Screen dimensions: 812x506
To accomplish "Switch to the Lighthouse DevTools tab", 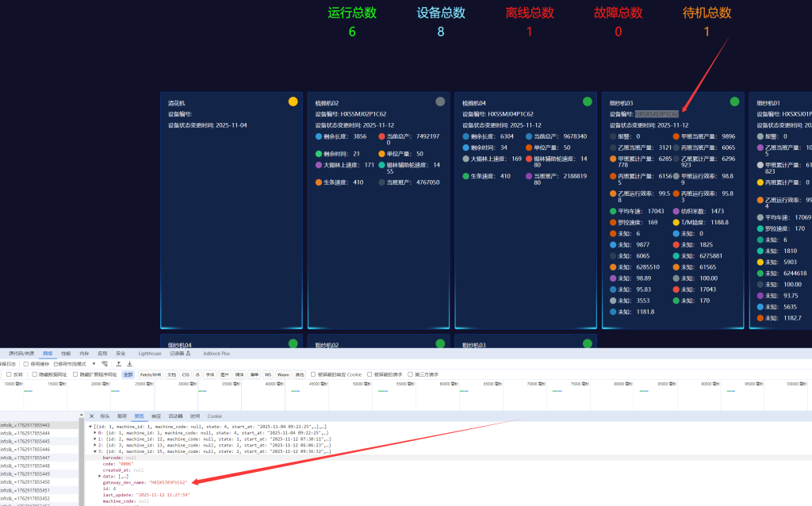I will tap(149, 353).
